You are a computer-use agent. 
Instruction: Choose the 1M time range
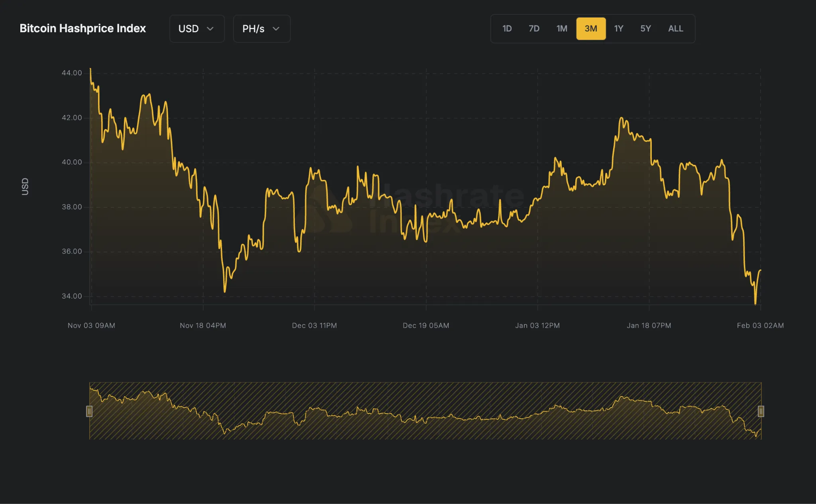562,29
